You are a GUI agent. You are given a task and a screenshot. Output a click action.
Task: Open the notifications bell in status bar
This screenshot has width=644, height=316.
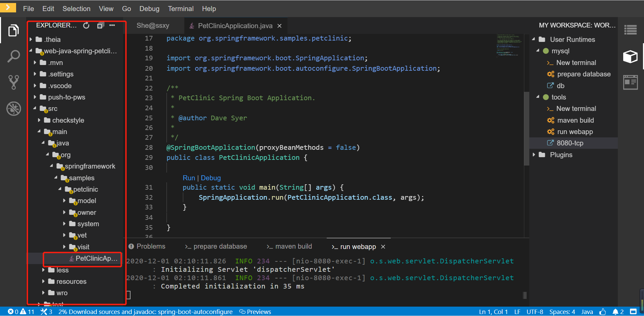(x=618, y=312)
